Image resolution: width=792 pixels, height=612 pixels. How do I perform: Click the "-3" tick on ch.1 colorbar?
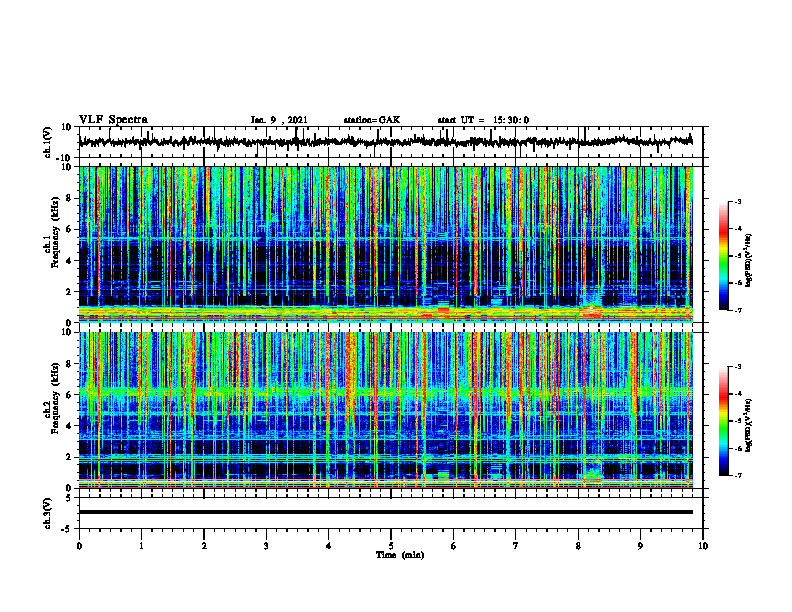tap(737, 201)
